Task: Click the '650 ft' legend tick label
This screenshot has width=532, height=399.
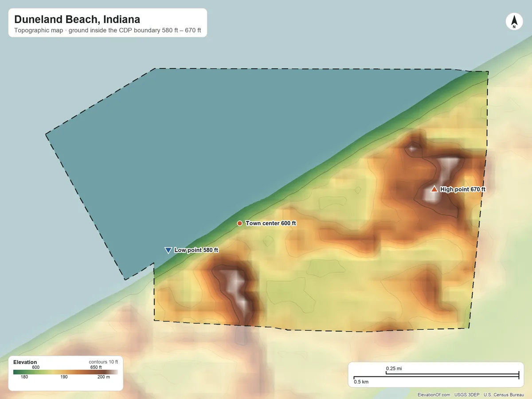Action: pyautogui.click(x=96, y=367)
